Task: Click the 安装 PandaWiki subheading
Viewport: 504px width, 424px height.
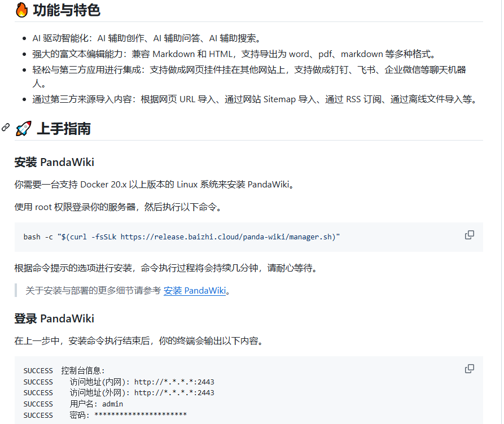Action: click(x=54, y=162)
